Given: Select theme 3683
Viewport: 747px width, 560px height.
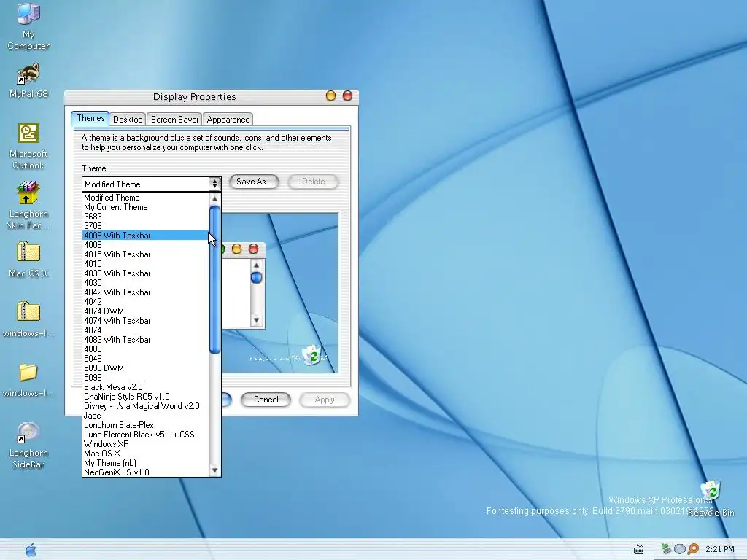Looking at the screenshot, I should tap(146, 216).
